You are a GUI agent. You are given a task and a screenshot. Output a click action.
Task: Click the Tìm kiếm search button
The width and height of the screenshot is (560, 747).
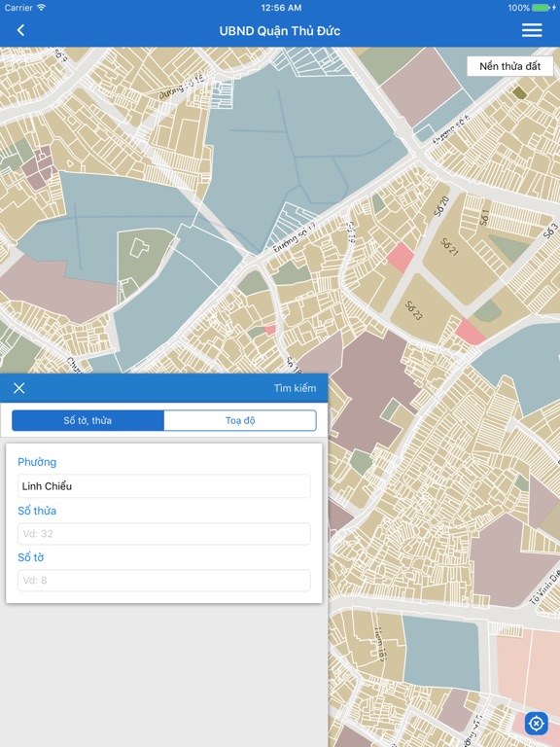coord(295,388)
